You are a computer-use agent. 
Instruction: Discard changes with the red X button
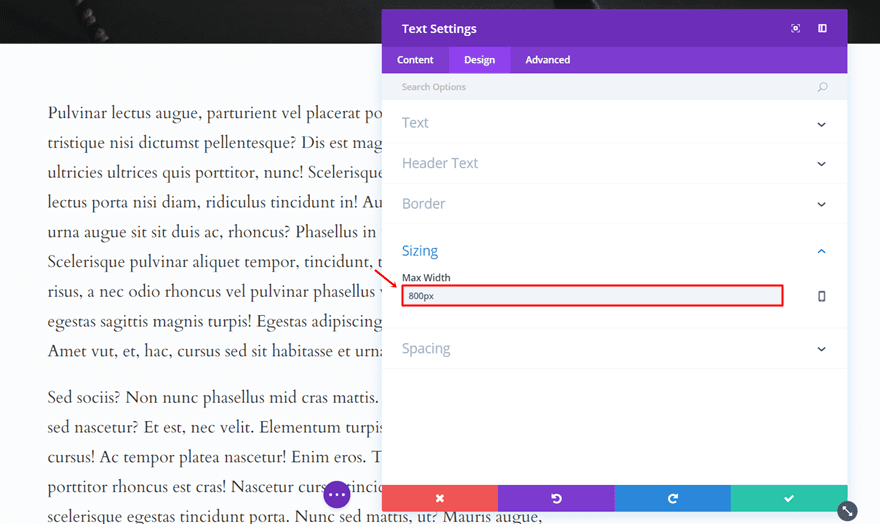coord(439,498)
